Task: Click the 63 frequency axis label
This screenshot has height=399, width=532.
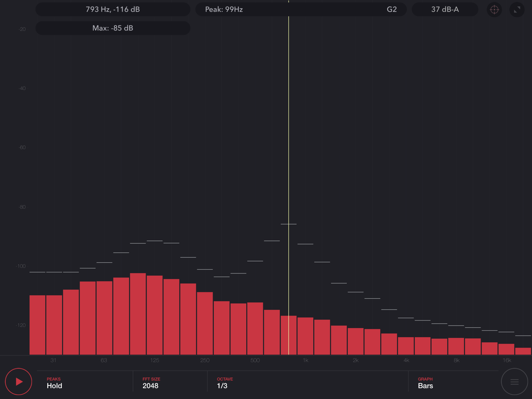Action: click(x=104, y=360)
